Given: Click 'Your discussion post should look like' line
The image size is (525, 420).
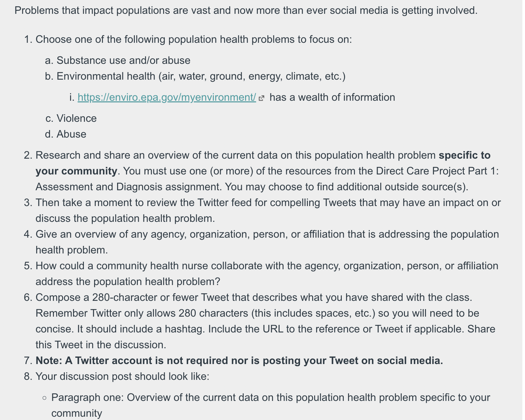Looking at the screenshot, I should (122, 377).
